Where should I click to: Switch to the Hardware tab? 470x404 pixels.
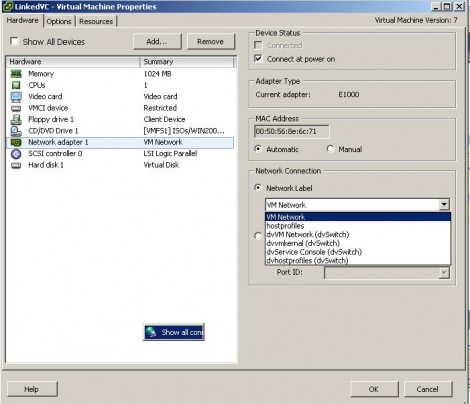coord(23,20)
